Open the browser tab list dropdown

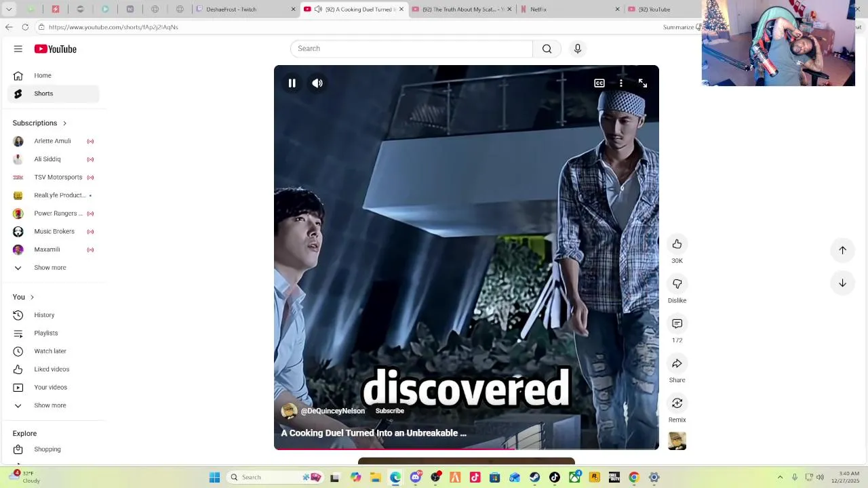click(x=7, y=9)
